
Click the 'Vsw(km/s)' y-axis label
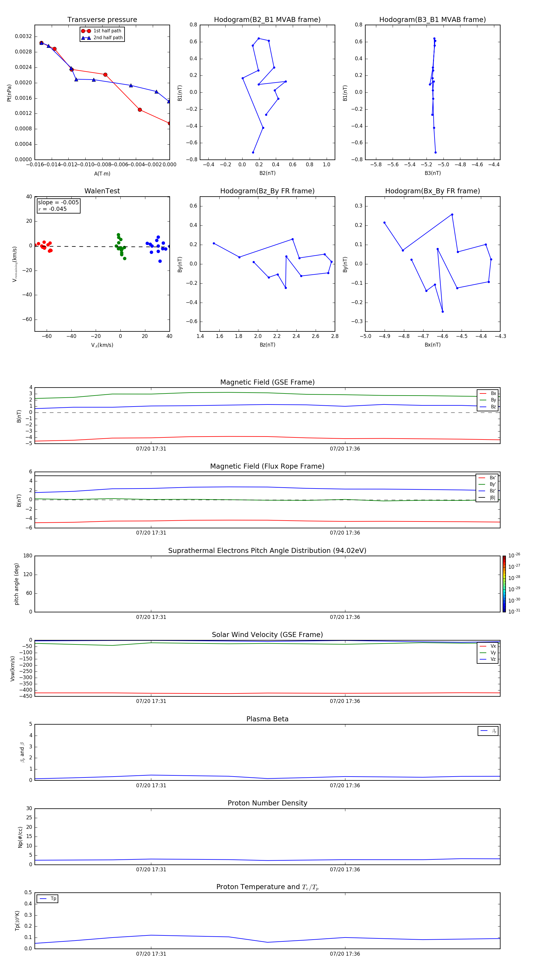click(12, 668)
